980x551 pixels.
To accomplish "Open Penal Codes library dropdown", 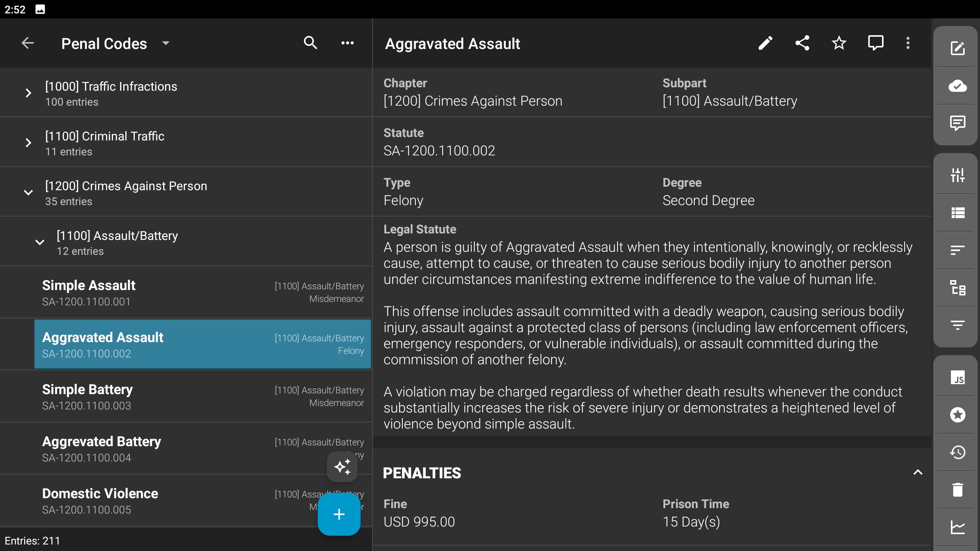I will click(x=166, y=43).
